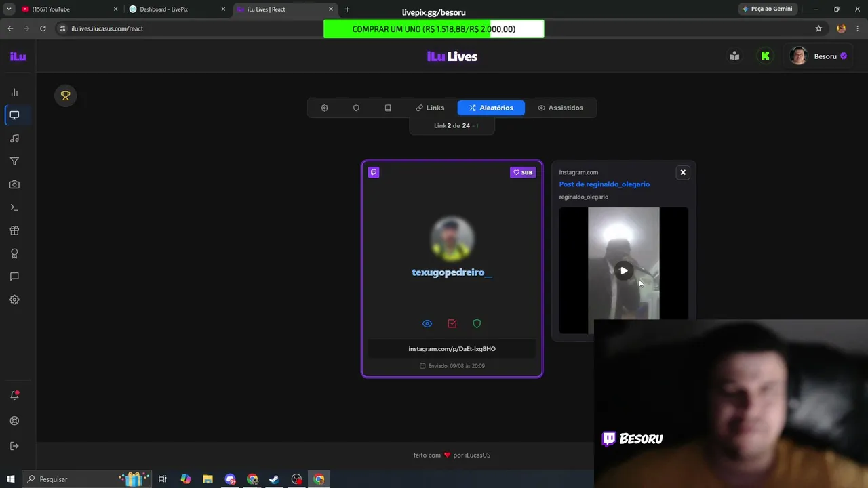Image resolution: width=868 pixels, height=488 pixels.
Task: Click the texugopedreiro_ username
Action: [x=452, y=272]
